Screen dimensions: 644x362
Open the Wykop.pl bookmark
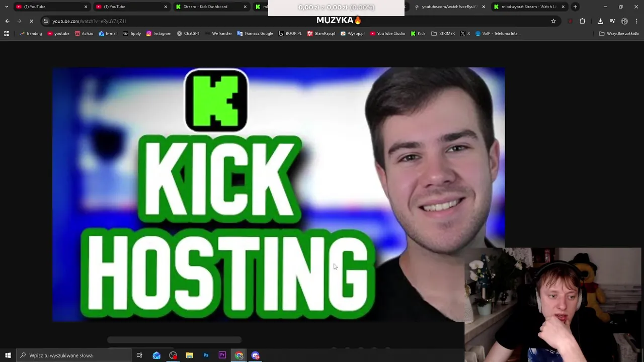click(353, 34)
